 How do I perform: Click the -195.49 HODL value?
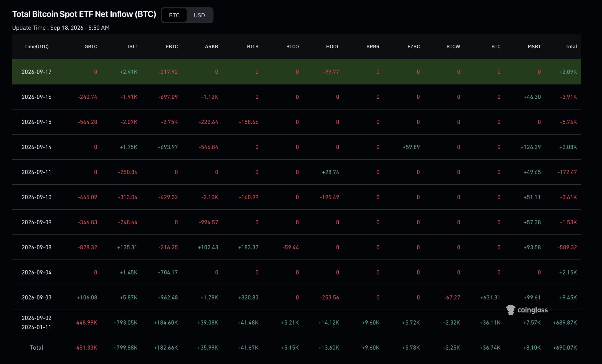point(330,197)
